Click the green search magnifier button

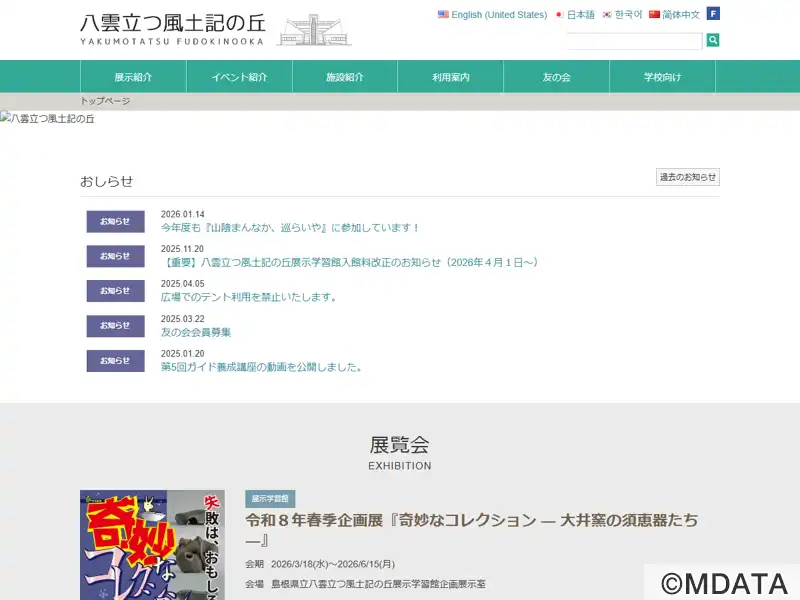(713, 40)
